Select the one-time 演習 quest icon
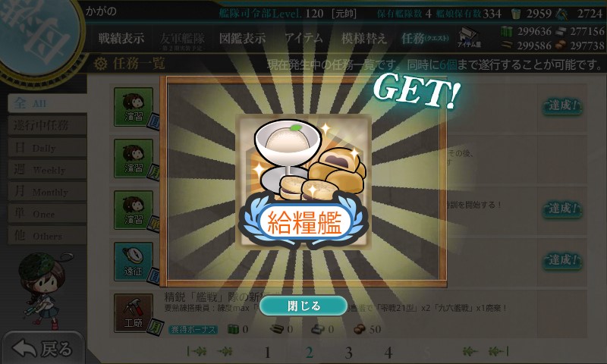The image size is (607, 364). 134,210
